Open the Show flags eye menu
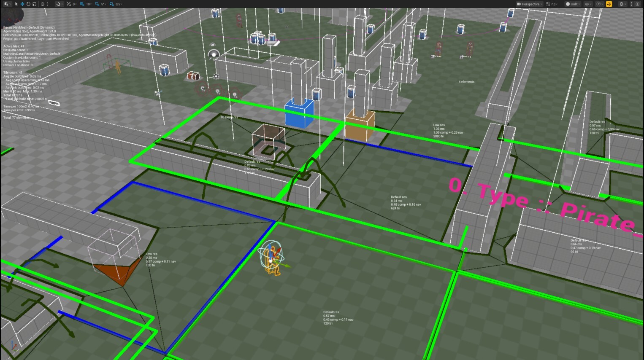The width and height of the screenshot is (644, 360). click(x=588, y=4)
